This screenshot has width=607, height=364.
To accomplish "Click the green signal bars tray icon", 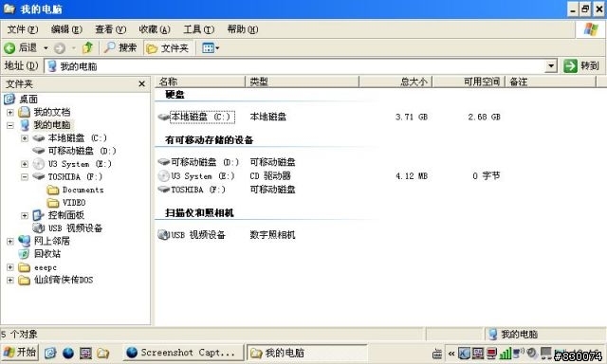I will pos(505,353).
